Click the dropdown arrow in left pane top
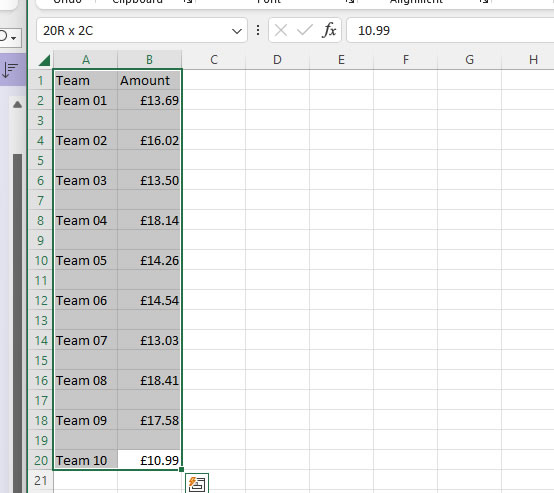Screen dimensions: 554x493 [13, 37]
